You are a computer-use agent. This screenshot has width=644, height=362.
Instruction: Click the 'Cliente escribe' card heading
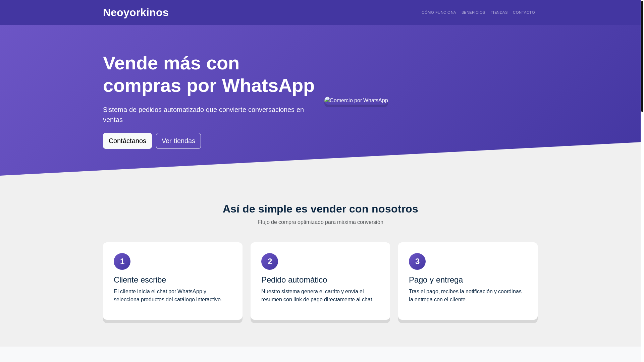(x=140, y=280)
